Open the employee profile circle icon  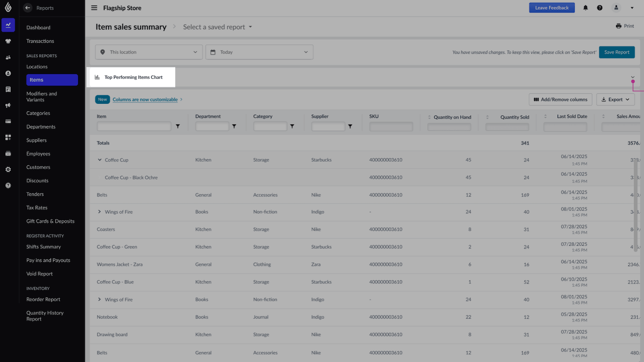pyautogui.click(x=8, y=74)
